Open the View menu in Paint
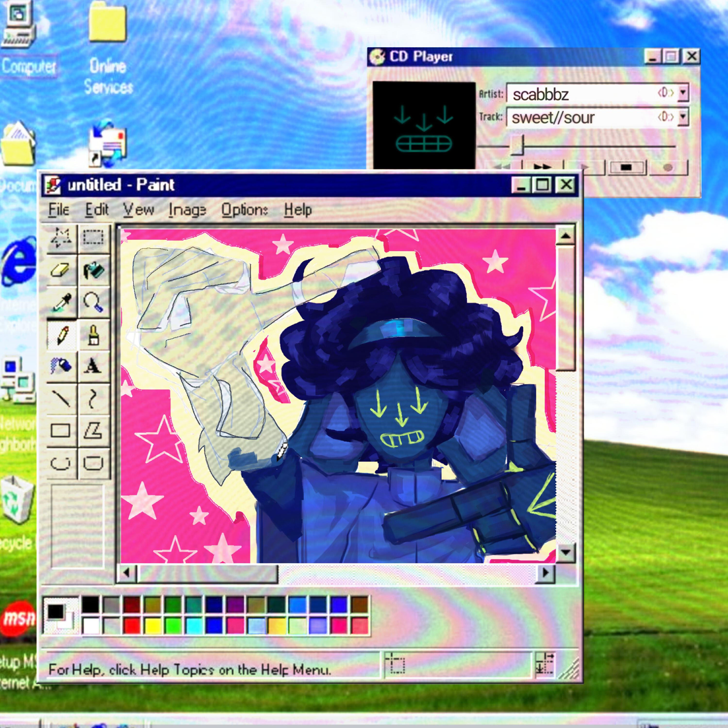Image resolution: width=728 pixels, height=728 pixels. point(139,210)
